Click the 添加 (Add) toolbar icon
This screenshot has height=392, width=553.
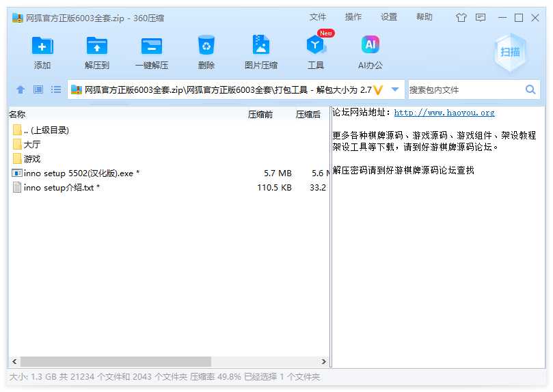pos(42,46)
